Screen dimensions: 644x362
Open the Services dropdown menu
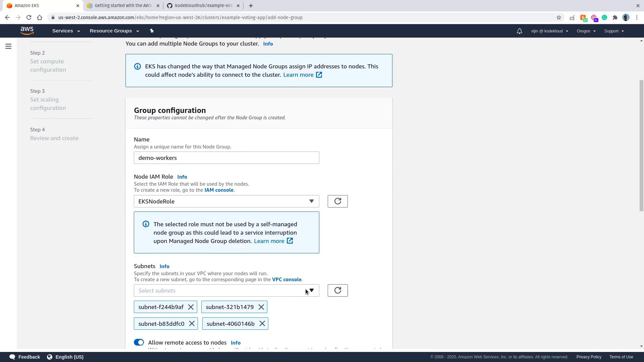click(66, 31)
